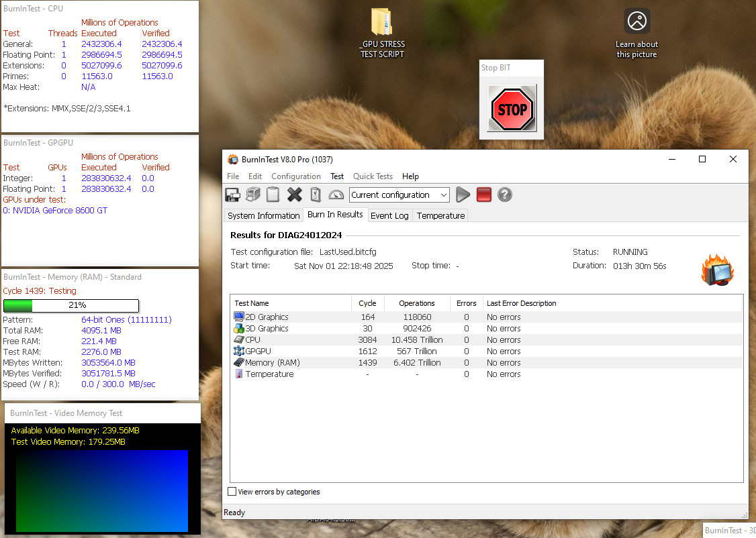
Task: Start the test with the green arrow
Action: (x=463, y=195)
